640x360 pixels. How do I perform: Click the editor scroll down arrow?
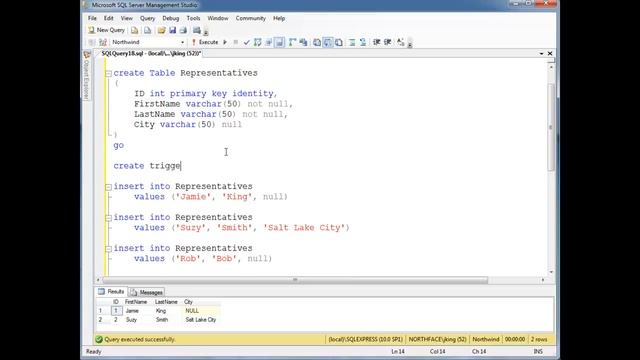pos(551,272)
